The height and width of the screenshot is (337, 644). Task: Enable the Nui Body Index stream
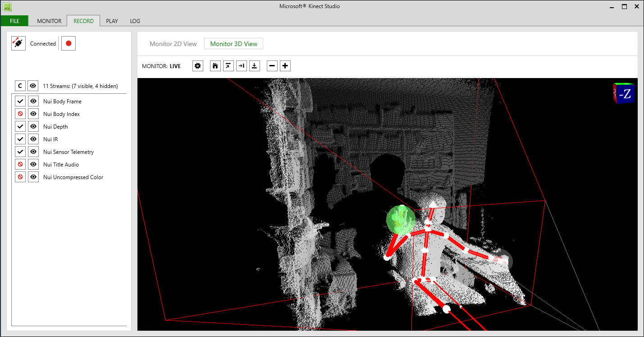(x=20, y=114)
